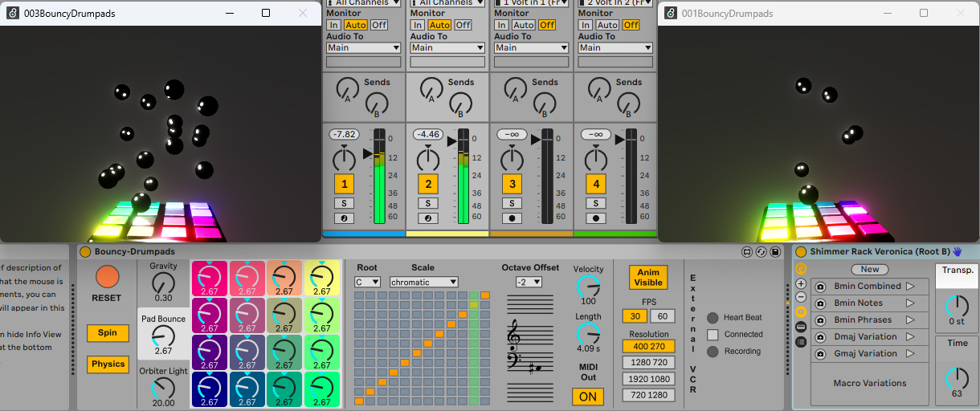Turn off the MIDI Out ON toggle
This screenshot has width=980, height=411.
pos(587,397)
